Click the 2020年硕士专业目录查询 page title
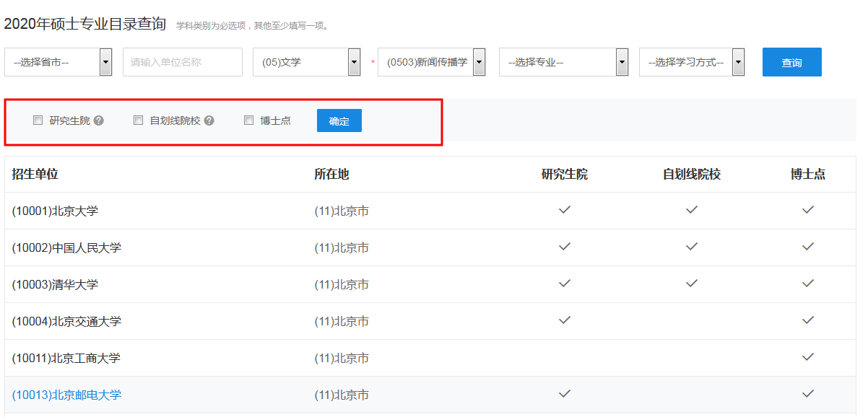The width and height of the screenshot is (868, 417). (x=85, y=24)
